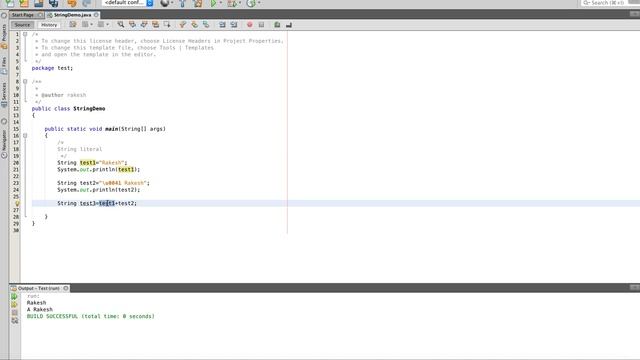The image size is (640, 360).
Task: Go to Next Bookmark icon
Action: click(x=194, y=24)
